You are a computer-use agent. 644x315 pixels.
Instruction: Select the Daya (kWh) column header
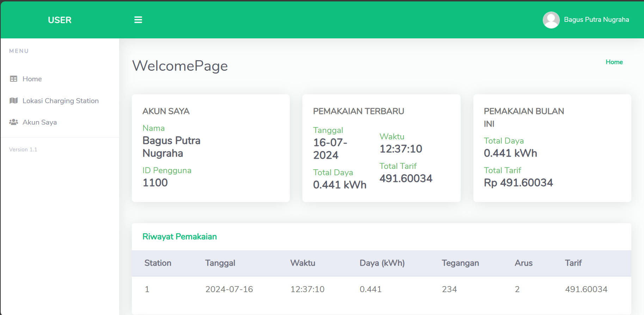382,263
